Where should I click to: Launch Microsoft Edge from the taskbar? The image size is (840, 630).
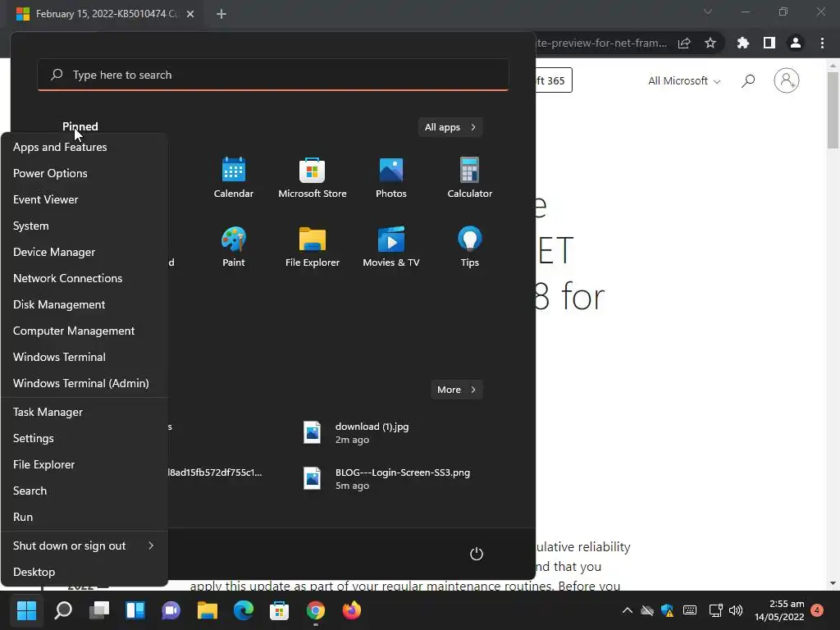[x=243, y=610]
